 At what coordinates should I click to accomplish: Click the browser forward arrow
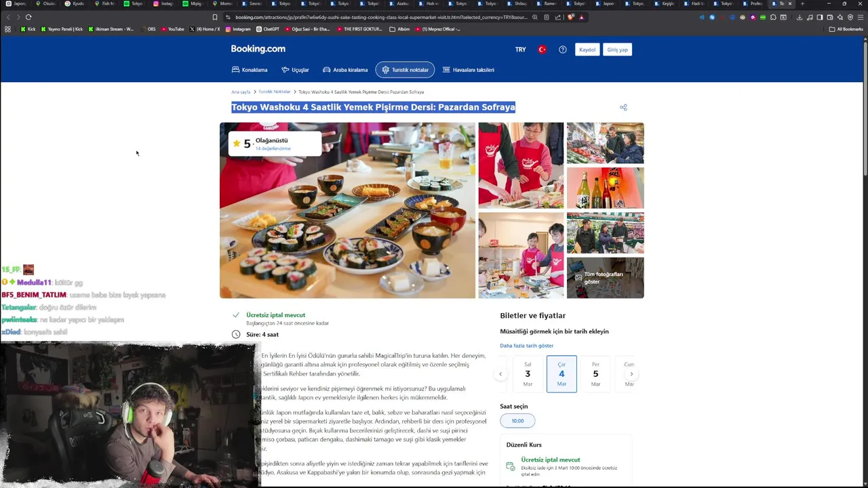point(18,17)
